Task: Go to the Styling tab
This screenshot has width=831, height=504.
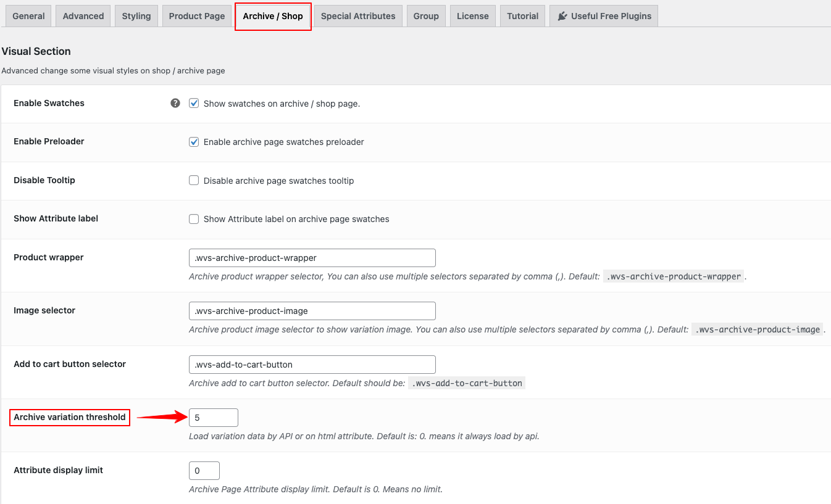Action: (x=136, y=15)
